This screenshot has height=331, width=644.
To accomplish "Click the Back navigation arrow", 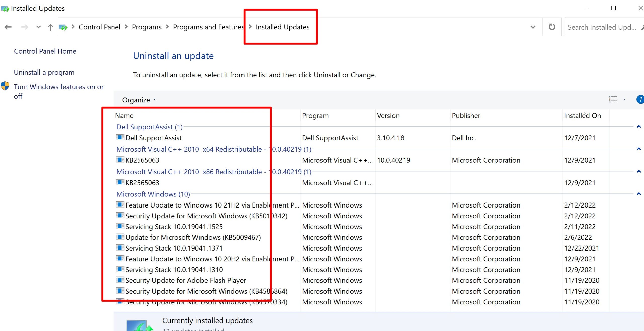I will (x=8, y=27).
